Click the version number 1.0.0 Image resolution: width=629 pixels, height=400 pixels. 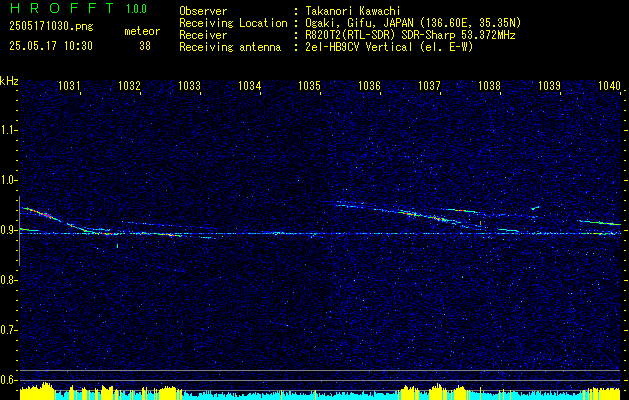coord(136,9)
